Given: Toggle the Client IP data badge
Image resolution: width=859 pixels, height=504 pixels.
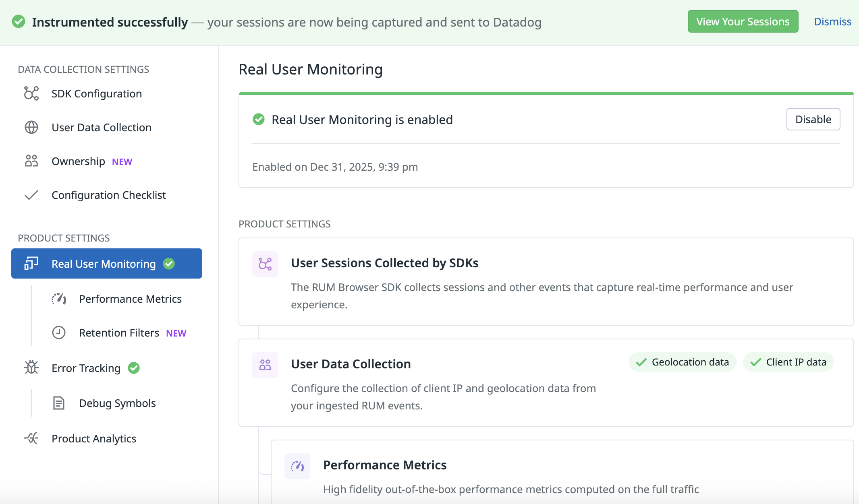Looking at the screenshot, I should (788, 362).
